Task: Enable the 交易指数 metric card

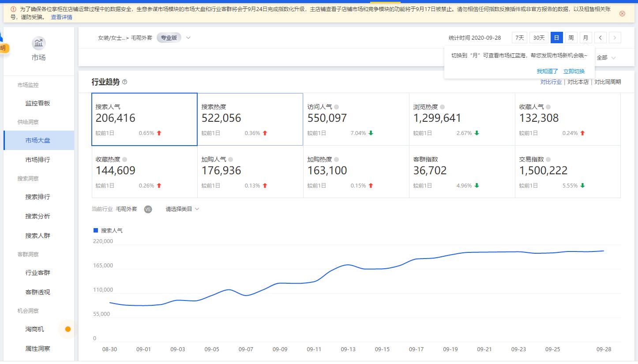Action: pos(567,172)
